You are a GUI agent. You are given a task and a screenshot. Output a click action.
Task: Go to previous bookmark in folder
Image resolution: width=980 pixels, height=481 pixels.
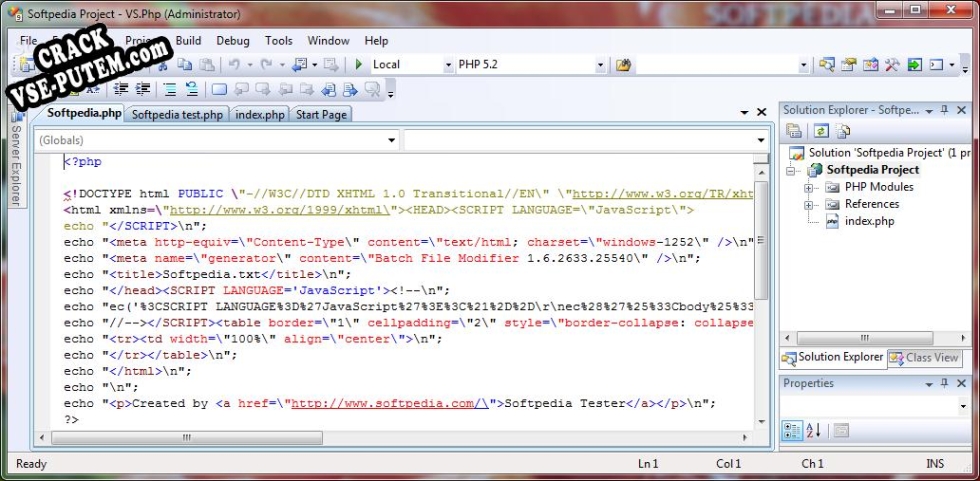tap(286, 89)
